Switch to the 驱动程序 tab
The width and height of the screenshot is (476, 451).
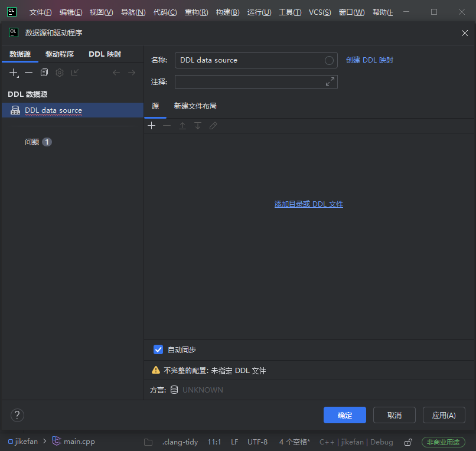[x=60, y=54]
